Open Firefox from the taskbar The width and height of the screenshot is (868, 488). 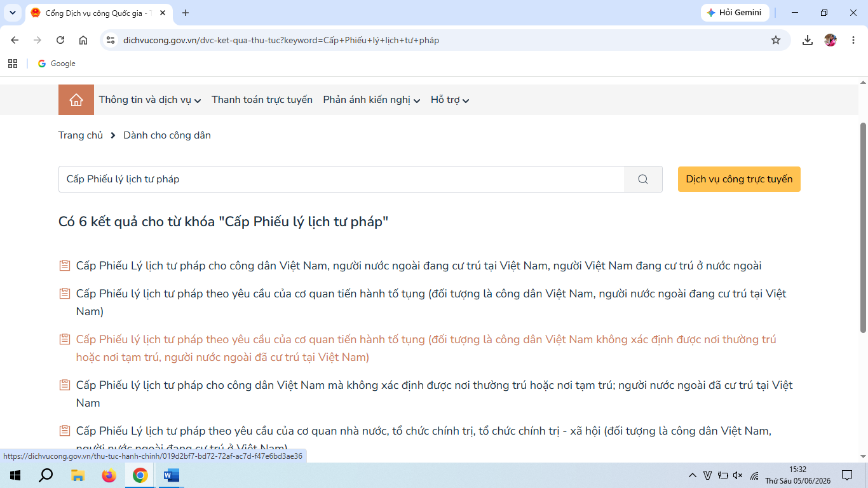tap(109, 475)
